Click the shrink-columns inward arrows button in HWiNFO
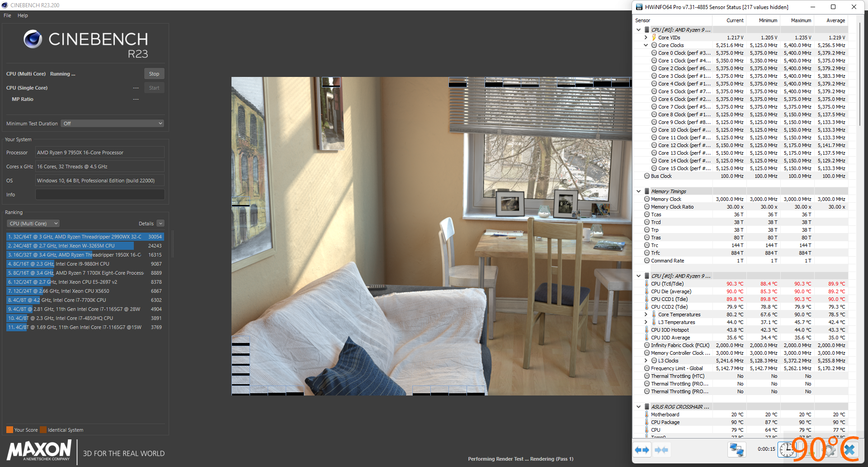The image size is (868, 467). click(661, 450)
